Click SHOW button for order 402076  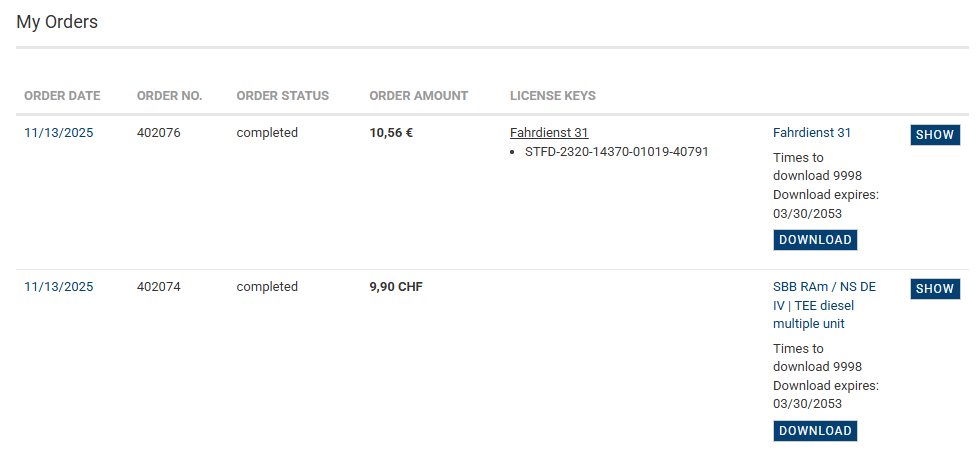(x=934, y=135)
